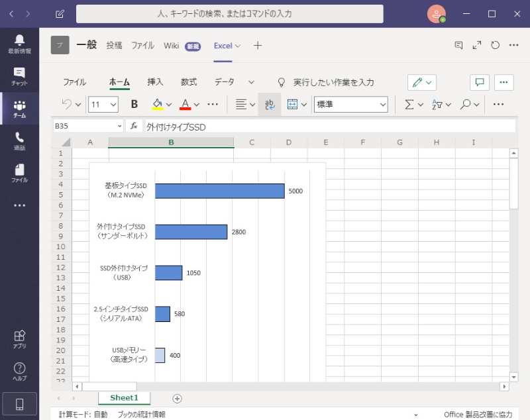Image resolution: width=530 pixels, height=420 pixels.
Task: Click the new chat compose icon
Action: point(60,13)
